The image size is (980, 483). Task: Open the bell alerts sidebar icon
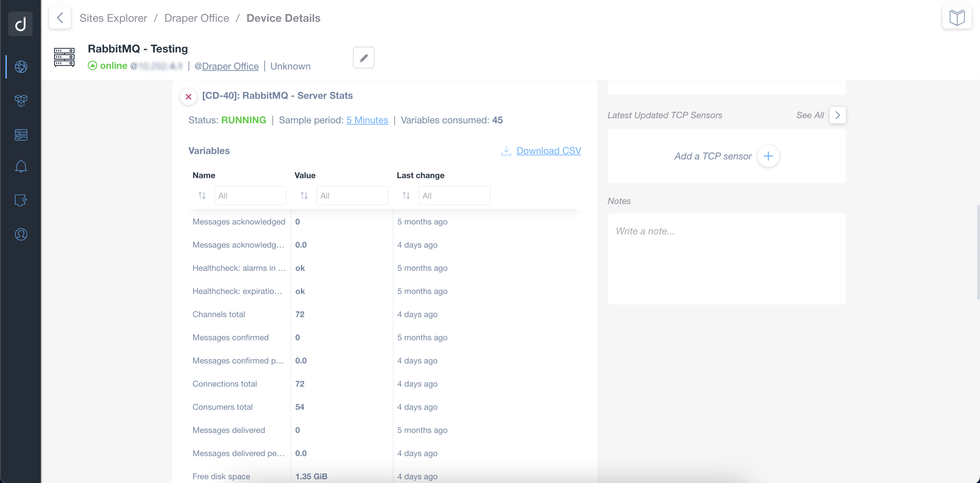21,166
